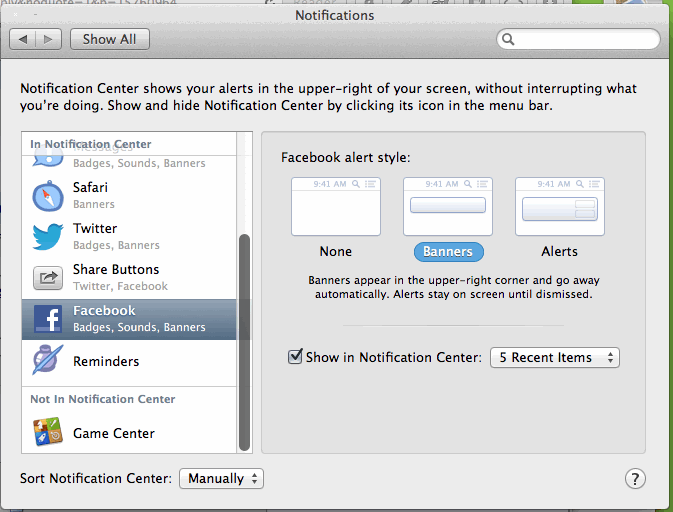Click the Share Buttons arrow icon
This screenshot has height=512, width=673.
(x=48, y=277)
